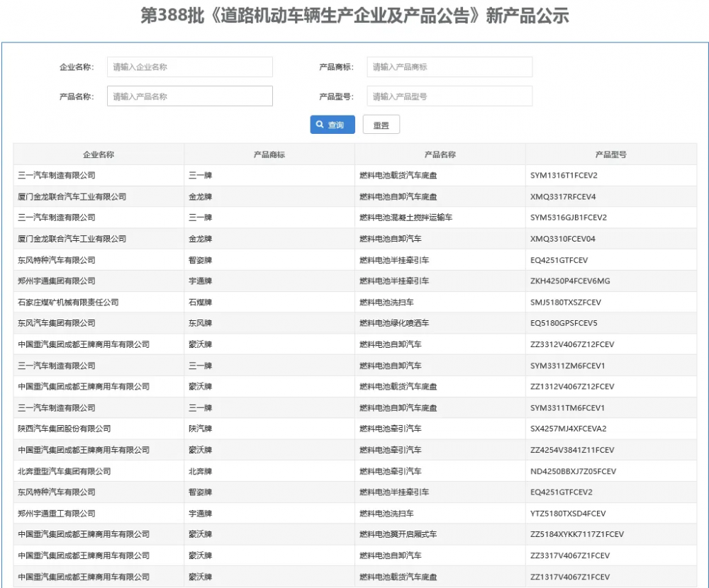Screen dimensions: 709x588
Task: Click the 企业名称 input field
Action: point(190,67)
